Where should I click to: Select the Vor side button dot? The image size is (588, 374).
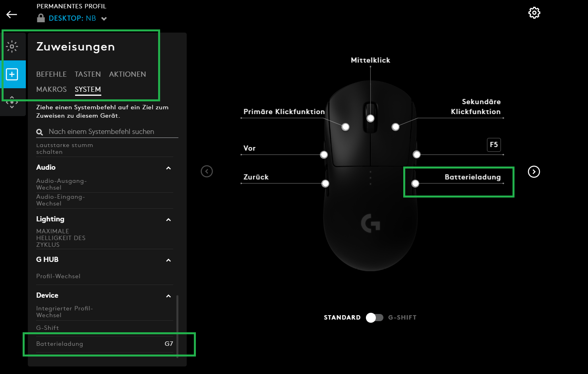(x=324, y=155)
